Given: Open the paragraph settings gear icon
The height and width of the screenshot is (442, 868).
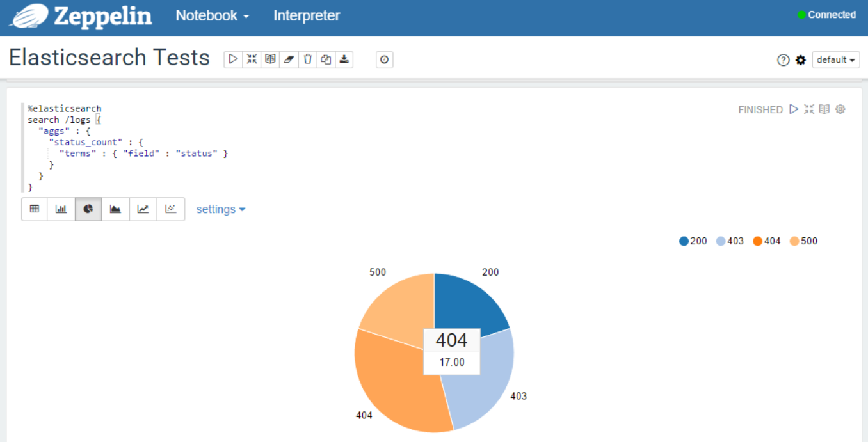Looking at the screenshot, I should coord(840,109).
